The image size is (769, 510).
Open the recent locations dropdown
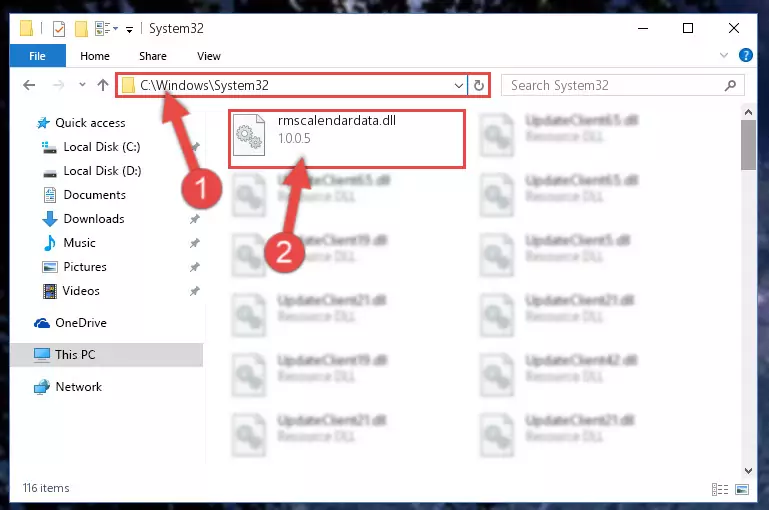(82, 85)
